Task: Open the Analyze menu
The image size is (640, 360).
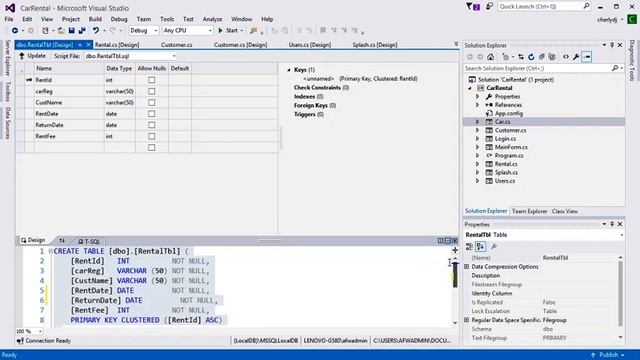Action: tap(212, 19)
